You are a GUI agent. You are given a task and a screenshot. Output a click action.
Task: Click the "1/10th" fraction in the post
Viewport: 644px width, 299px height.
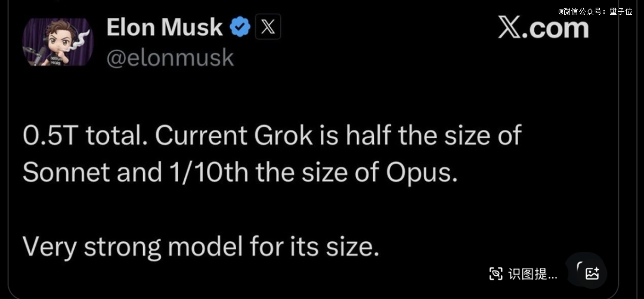(202, 173)
